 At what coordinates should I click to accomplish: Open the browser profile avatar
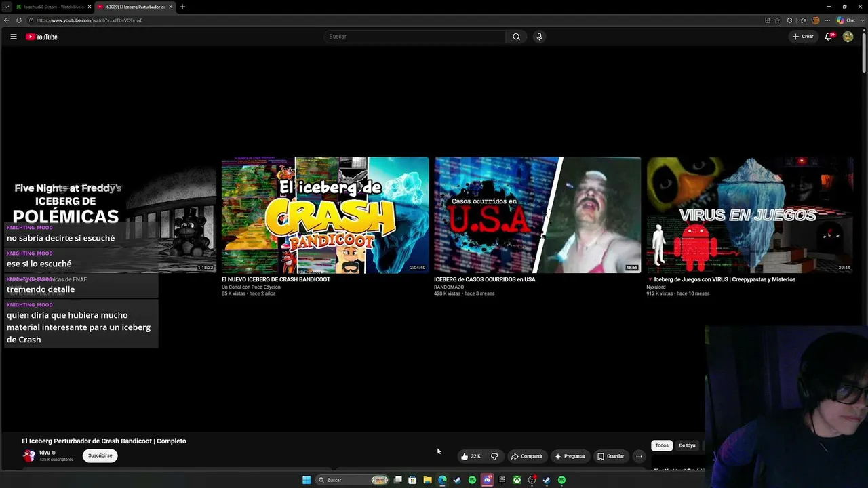click(816, 20)
